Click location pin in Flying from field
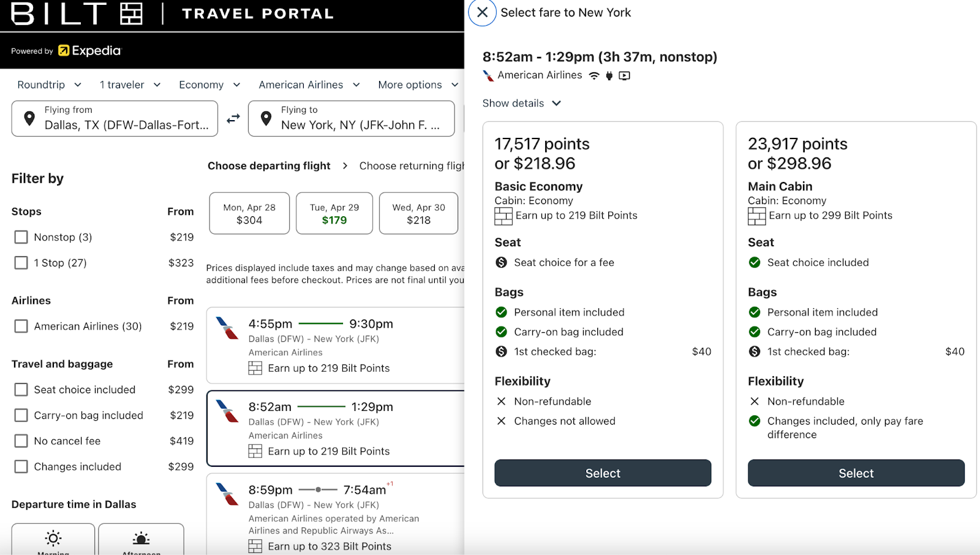 click(29, 118)
